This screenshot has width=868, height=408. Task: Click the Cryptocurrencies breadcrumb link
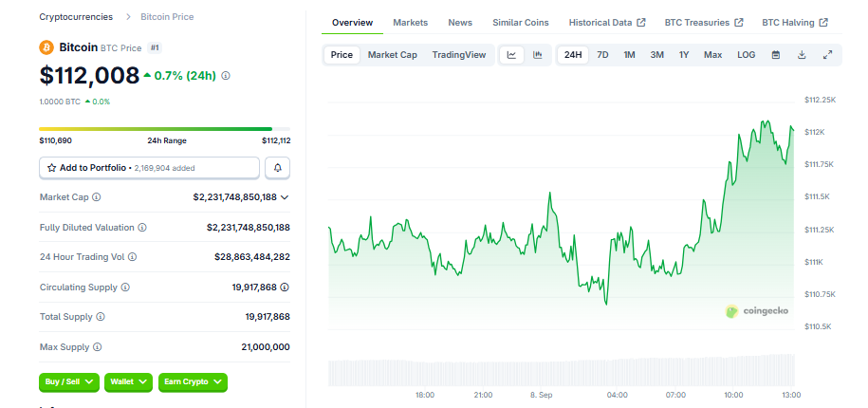coord(76,17)
